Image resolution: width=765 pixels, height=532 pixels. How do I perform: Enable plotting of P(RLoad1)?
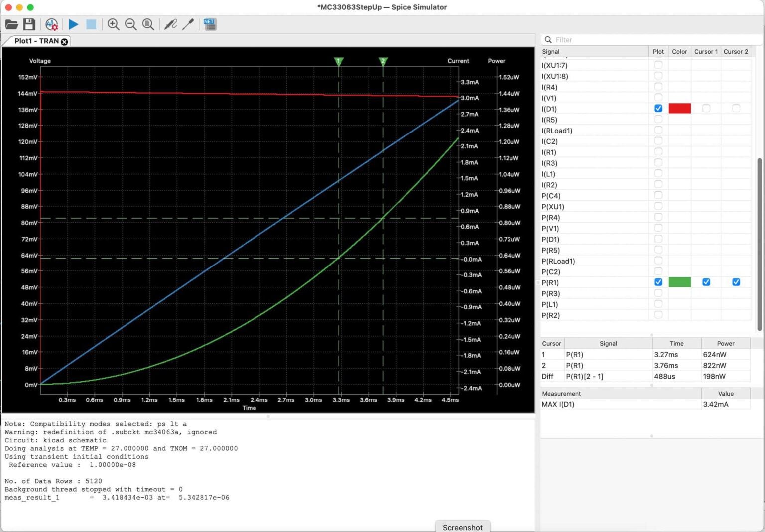(x=658, y=261)
